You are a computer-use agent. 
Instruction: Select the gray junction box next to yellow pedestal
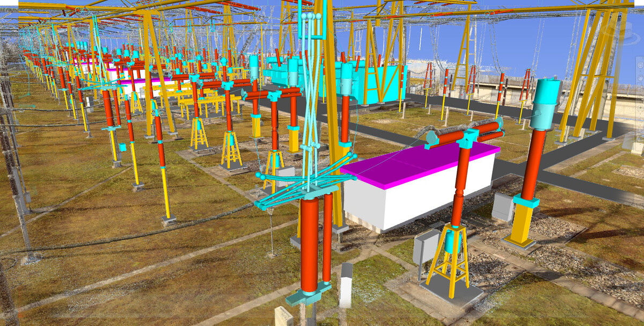[x=503, y=207]
